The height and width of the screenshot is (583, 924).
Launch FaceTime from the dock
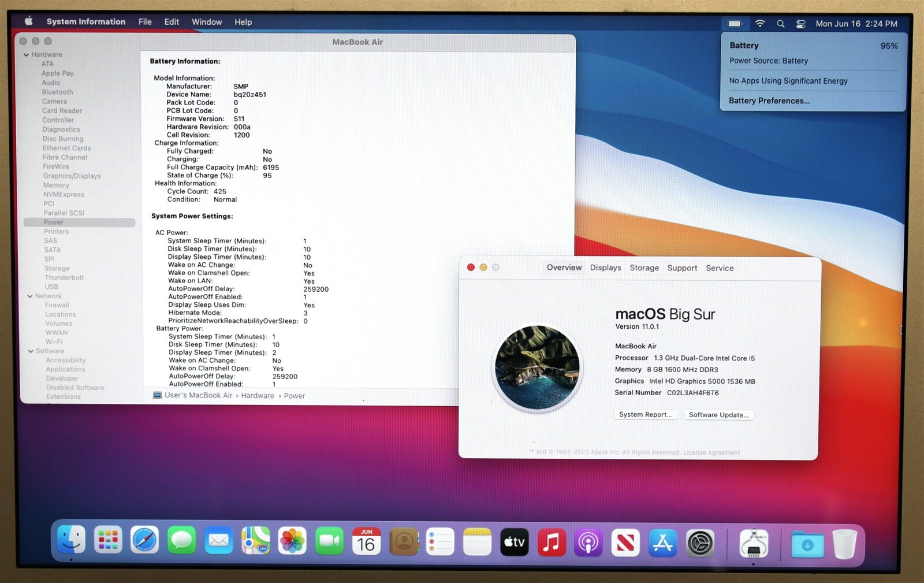tap(329, 541)
